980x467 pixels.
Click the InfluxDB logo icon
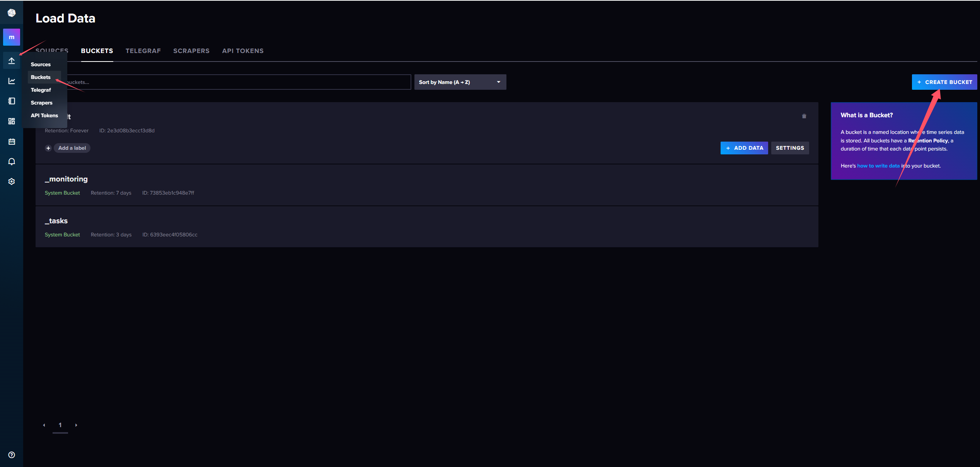tap(12, 13)
